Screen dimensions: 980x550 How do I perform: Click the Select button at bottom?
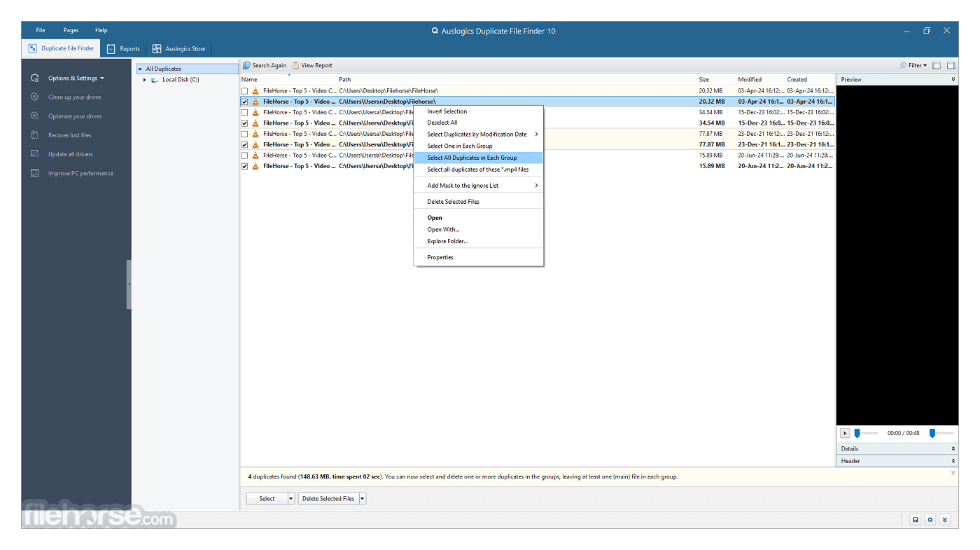(267, 499)
